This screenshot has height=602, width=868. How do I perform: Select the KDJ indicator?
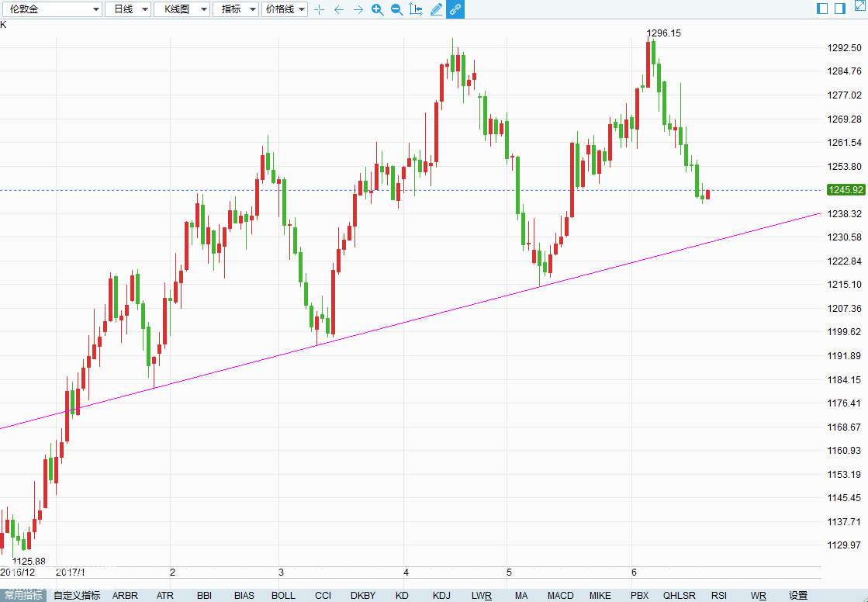[x=441, y=595]
